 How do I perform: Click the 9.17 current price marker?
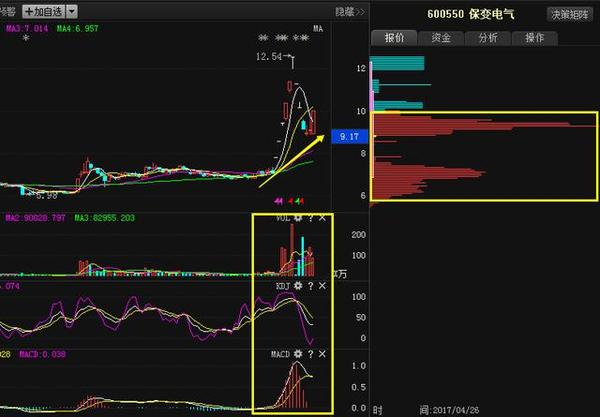[349, 137]
